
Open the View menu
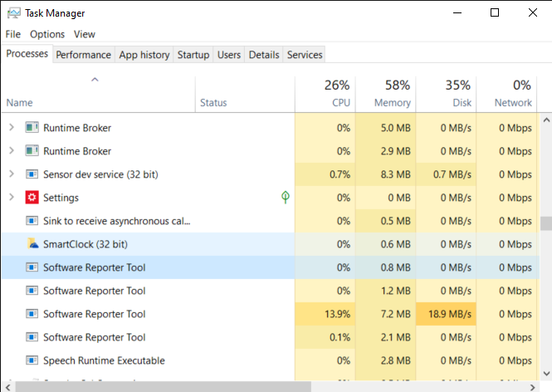[x=85, y=34]
